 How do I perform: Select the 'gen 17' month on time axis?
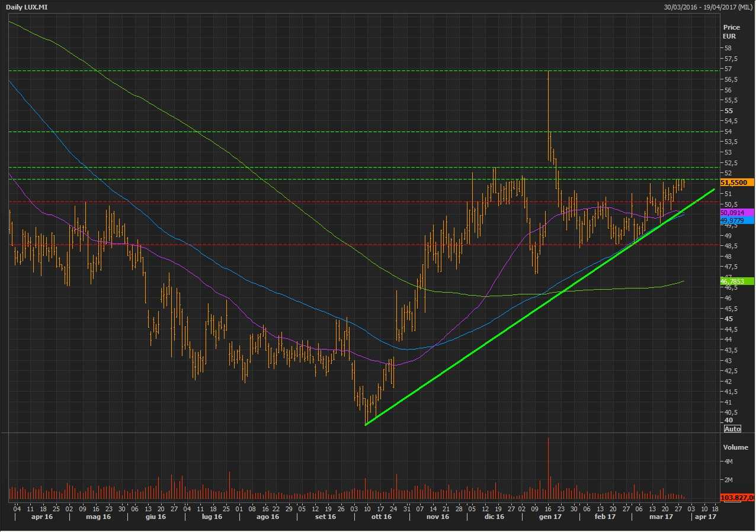tap(550, 517)
